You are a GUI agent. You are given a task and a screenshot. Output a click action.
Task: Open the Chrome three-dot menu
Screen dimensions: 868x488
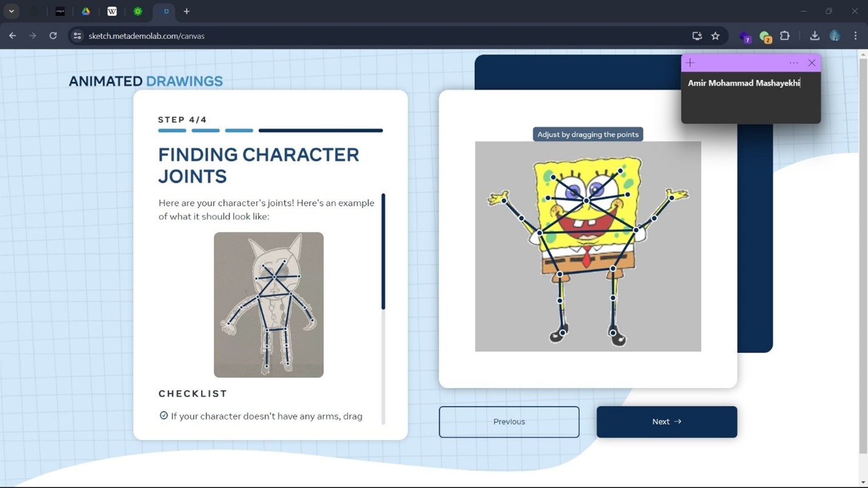[856, 36]
